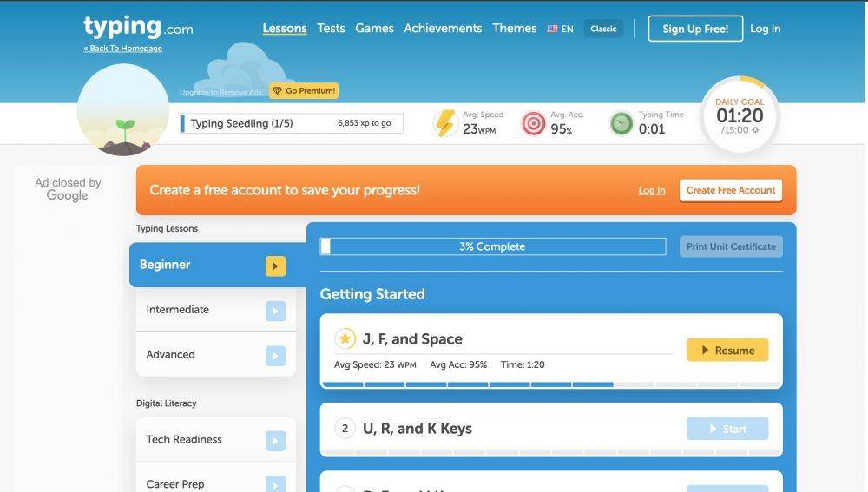The image size is (868, 492).
Task: Click Create Free Account button
Action: [731, 190]
